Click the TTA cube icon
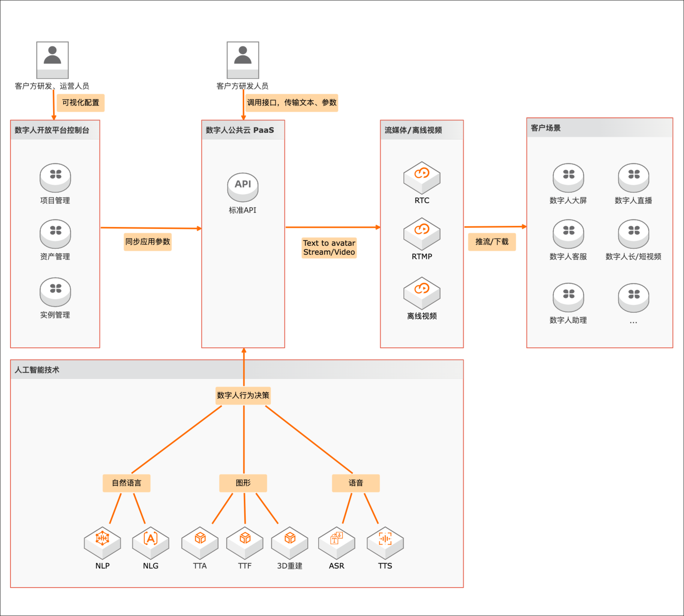The height and width of the screenshot is (616, 684). [200, 543]
